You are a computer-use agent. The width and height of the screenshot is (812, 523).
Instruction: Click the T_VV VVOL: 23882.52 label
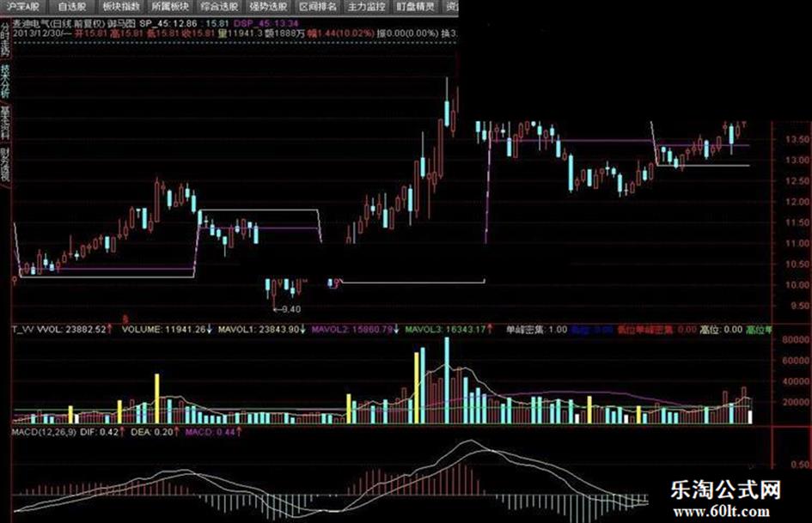(x=58, y=329)
